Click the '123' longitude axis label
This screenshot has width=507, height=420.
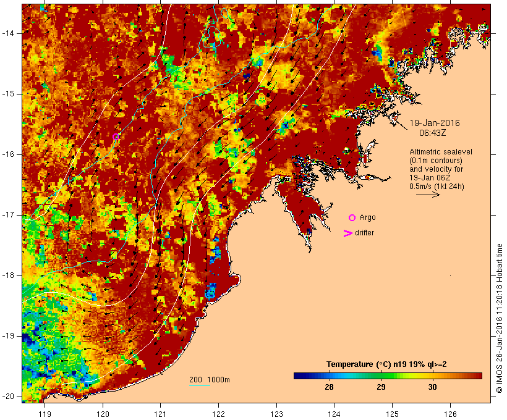pos(276,414)
